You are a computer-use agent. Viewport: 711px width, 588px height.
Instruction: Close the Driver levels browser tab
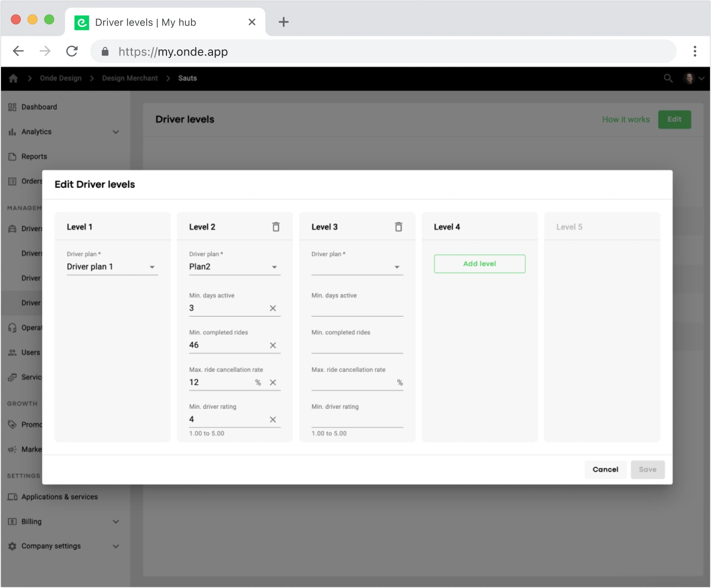(x=252, y=22)
